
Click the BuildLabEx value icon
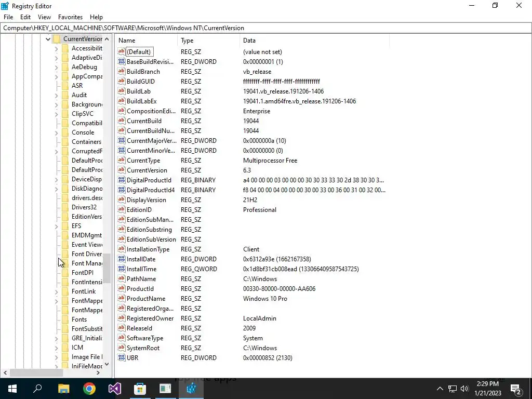click(122, 101)
